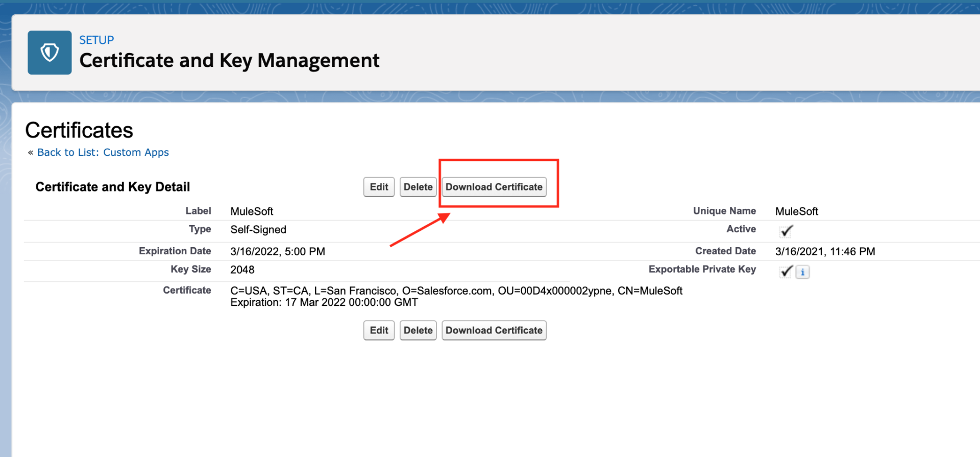Select the Label value MuleSoft
Screen dimensions: 980x457
pyautogui.click(x=252, y=211)
